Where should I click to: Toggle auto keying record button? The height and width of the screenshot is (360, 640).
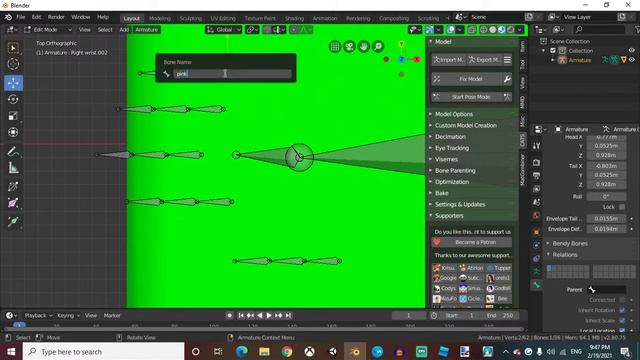229,315
